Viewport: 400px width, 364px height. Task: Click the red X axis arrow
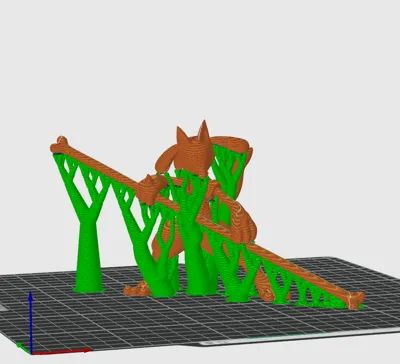(x=62, y=351)
